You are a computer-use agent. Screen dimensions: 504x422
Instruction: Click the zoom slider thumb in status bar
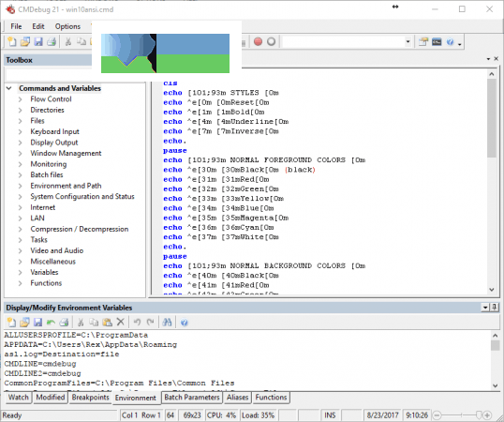click(x=479, y=415)
